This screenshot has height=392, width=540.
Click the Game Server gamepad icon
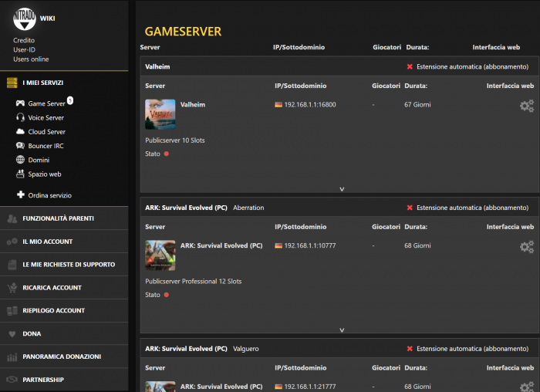tap(20, 103)
